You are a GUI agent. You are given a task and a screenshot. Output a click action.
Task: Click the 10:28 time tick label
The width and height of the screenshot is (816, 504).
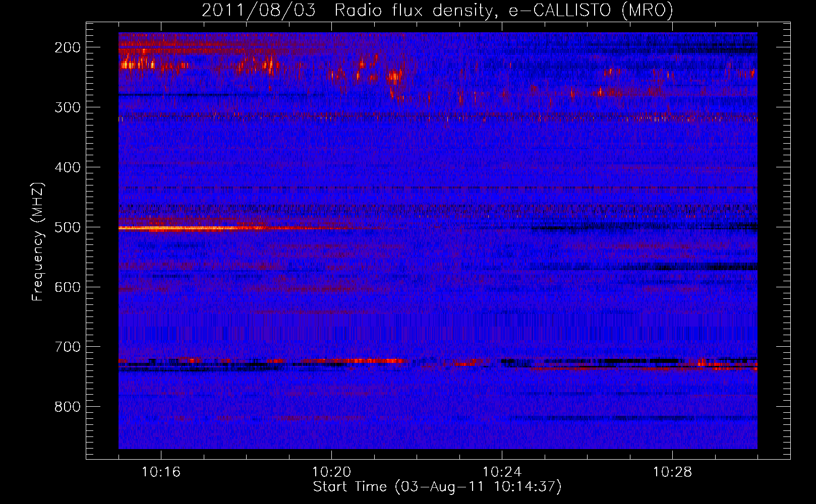coord(672,472)
